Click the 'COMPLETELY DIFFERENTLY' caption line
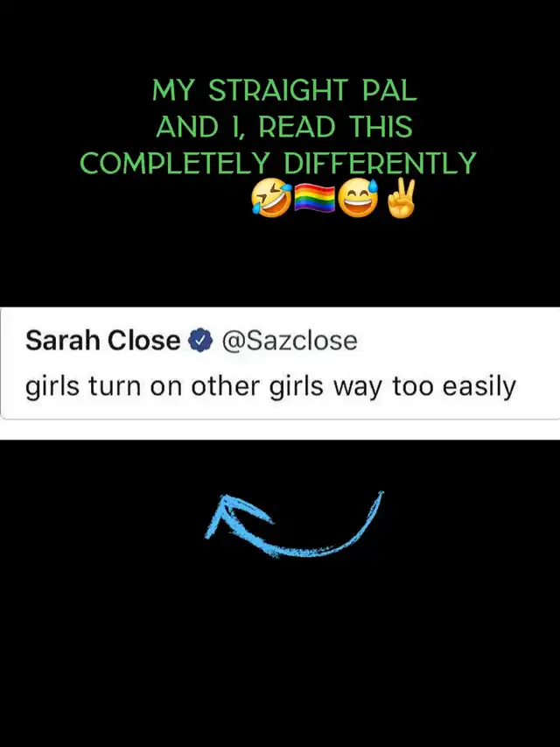The height and width of the screenshot is (747, 560). click(x=278, y=163)
